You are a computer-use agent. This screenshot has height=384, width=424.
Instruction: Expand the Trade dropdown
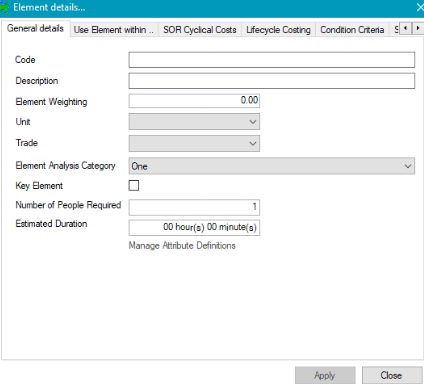[x=194, y=143]
